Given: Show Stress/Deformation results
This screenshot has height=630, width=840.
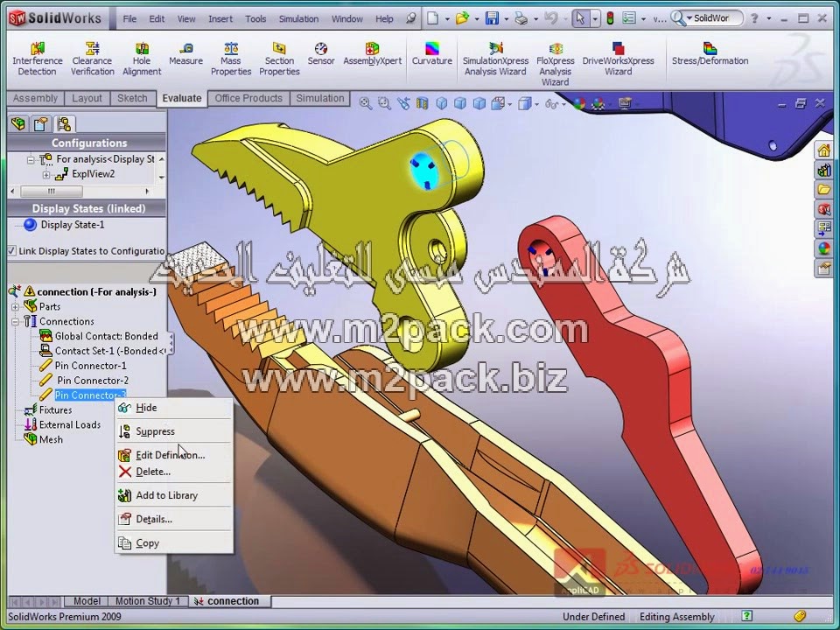Looking at the screenshot, I should click(710, 54).
